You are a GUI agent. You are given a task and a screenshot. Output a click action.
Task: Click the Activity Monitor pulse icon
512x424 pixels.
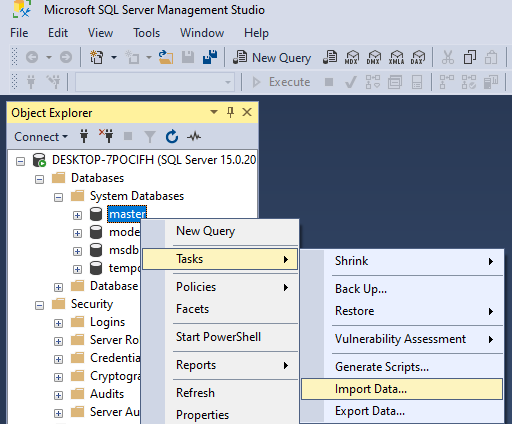coord(194,136)
